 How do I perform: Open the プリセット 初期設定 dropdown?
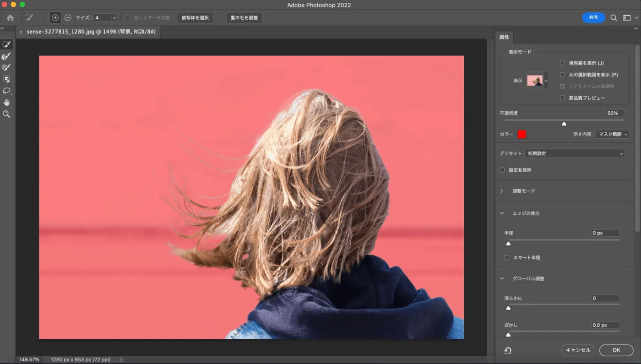(575, 153)
